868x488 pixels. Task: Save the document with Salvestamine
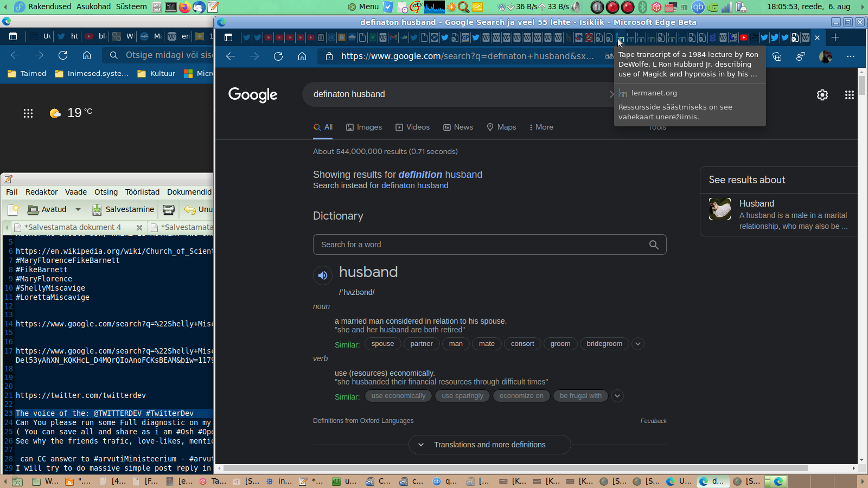tap(123, 209)
